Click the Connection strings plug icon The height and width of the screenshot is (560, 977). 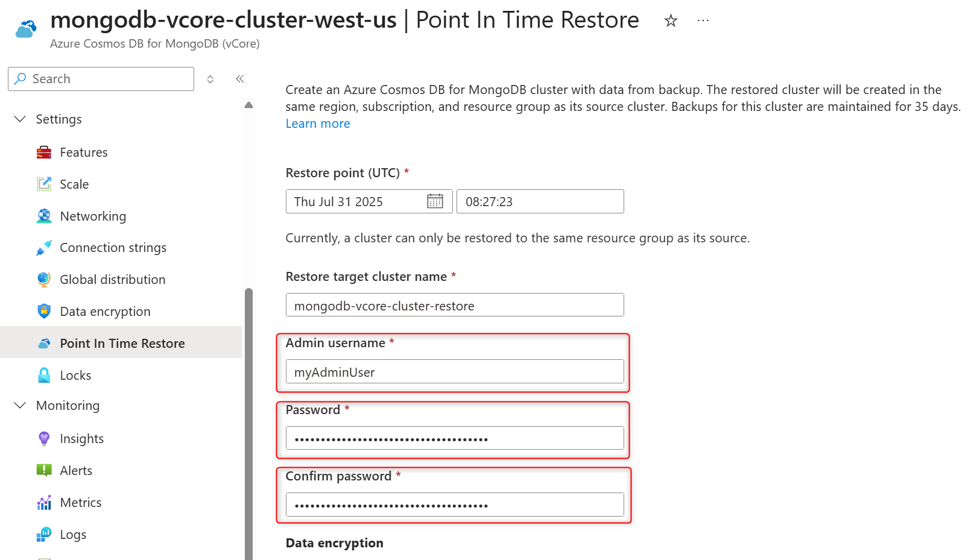point(44,248)
